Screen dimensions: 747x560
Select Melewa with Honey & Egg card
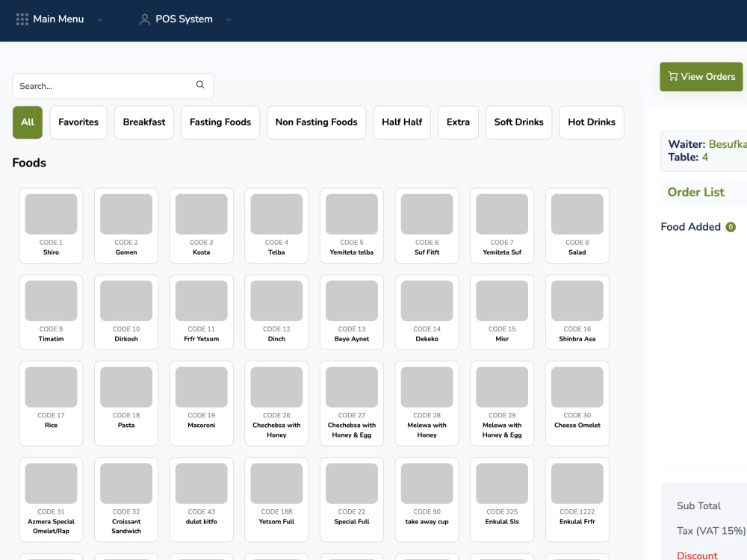(x=502, y=403)
